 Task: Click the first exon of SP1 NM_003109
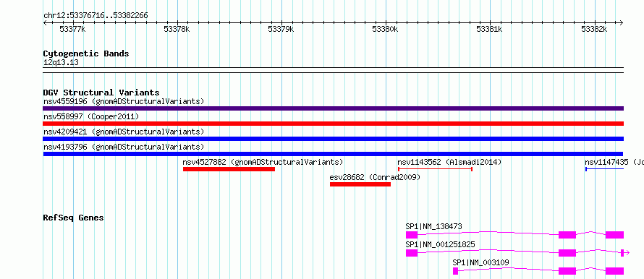click(455, 271)
